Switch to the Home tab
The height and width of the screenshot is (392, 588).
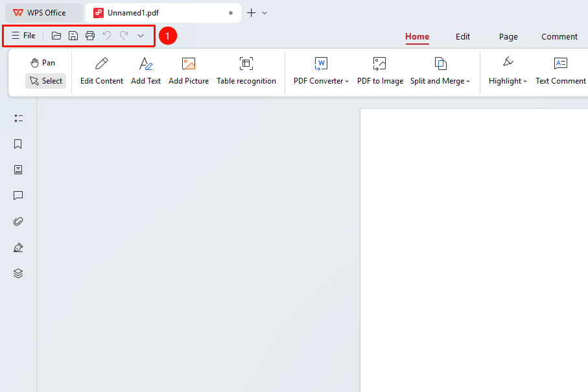[417, 37]
